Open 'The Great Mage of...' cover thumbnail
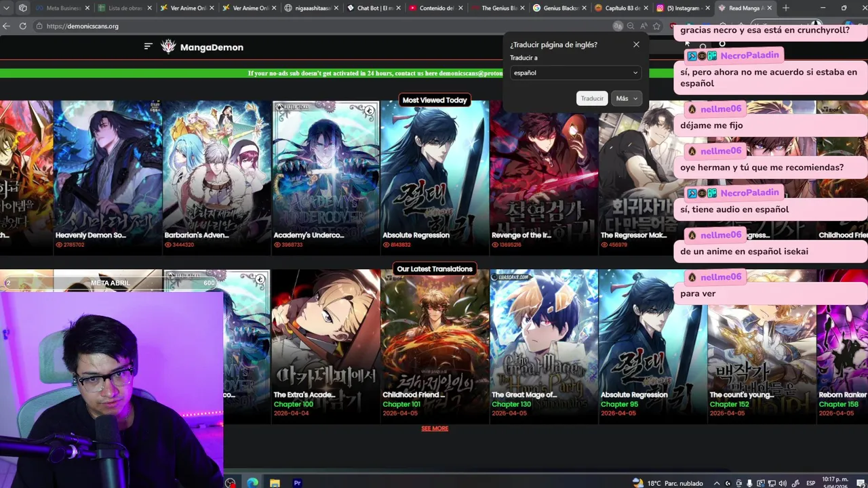Screen dimensions: 868x488 coord(544,346)
